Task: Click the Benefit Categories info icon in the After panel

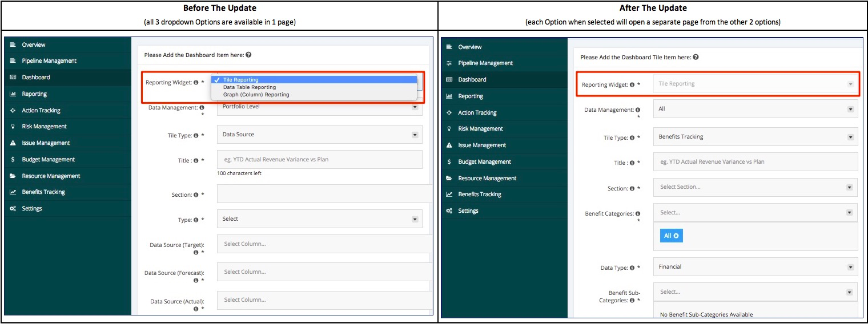Action: pos(637,213)
